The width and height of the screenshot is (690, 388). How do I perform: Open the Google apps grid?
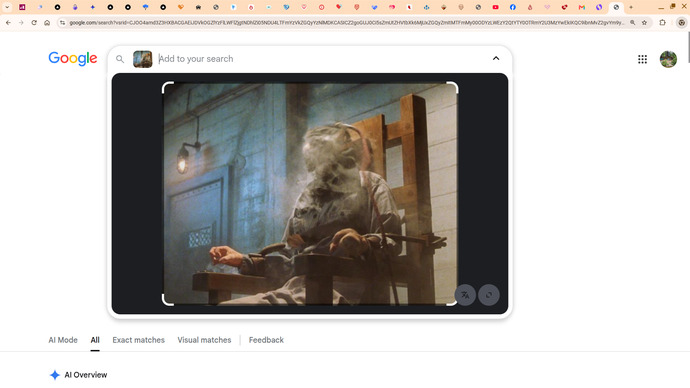click(x=642, y=59)
